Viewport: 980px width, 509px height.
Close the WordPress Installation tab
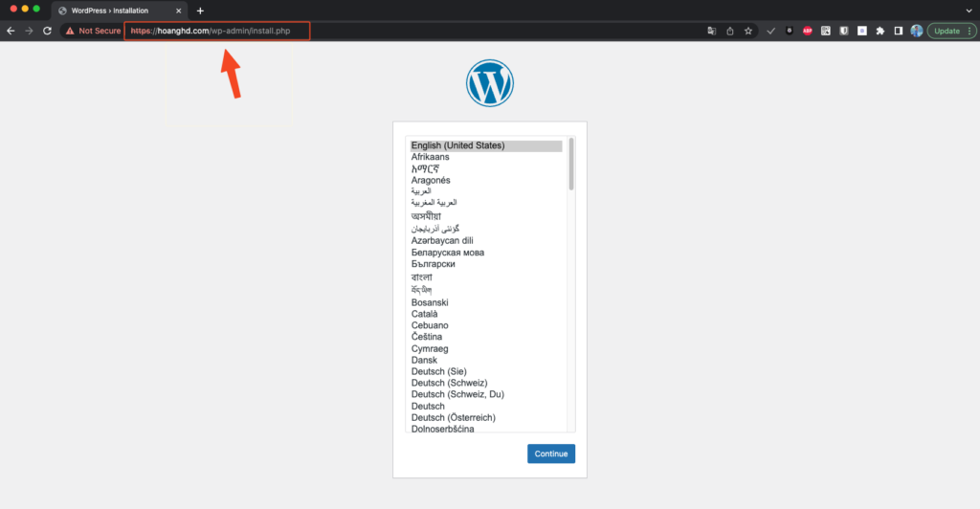coord(178,11)
